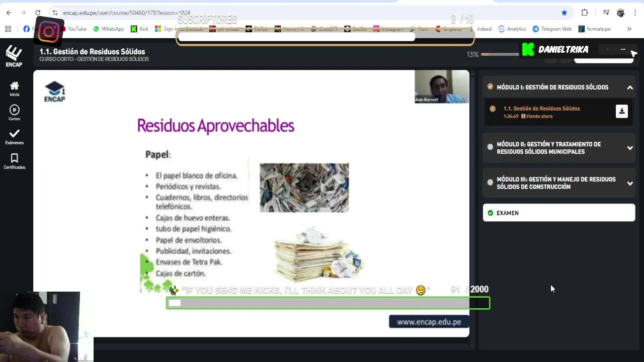Click the text 'Cajas de huevo enteras.'
The height and width of the screenshot is (362, 644).
pyautogui.click(x=193, y=218)
